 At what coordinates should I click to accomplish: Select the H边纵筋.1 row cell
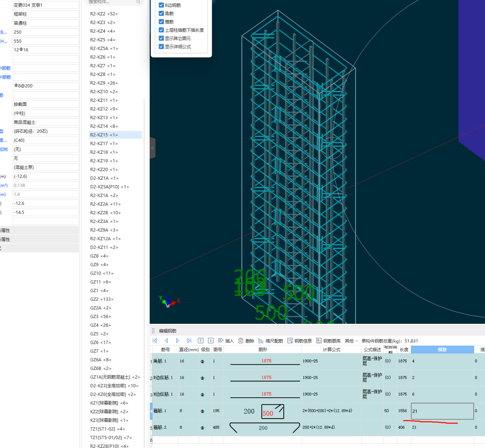pyautogui.click(x=166, y=394)
